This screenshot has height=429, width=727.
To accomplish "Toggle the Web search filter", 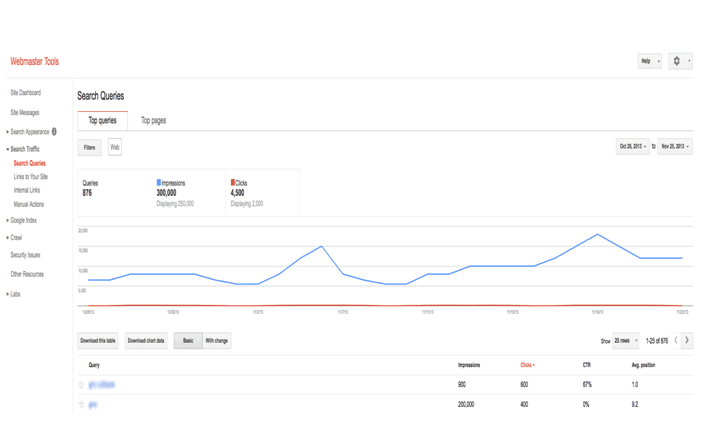I will [115, 147].
